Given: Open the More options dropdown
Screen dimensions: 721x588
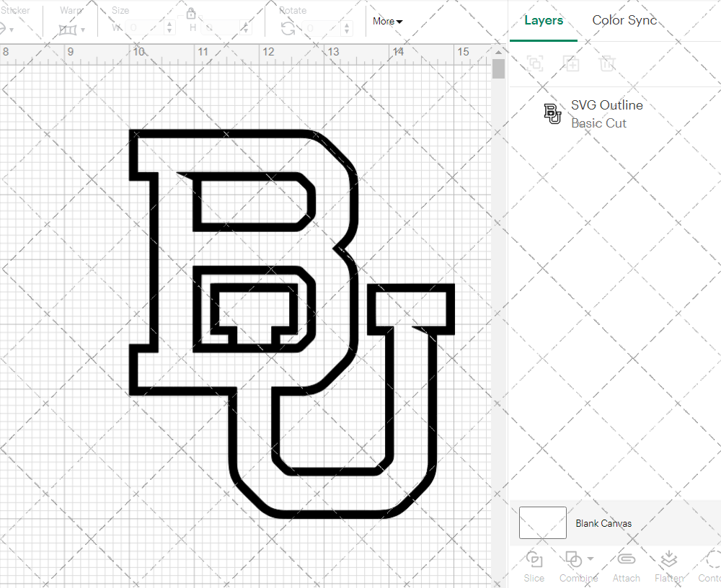Looking at the screenshot, I should coord(386,22).
